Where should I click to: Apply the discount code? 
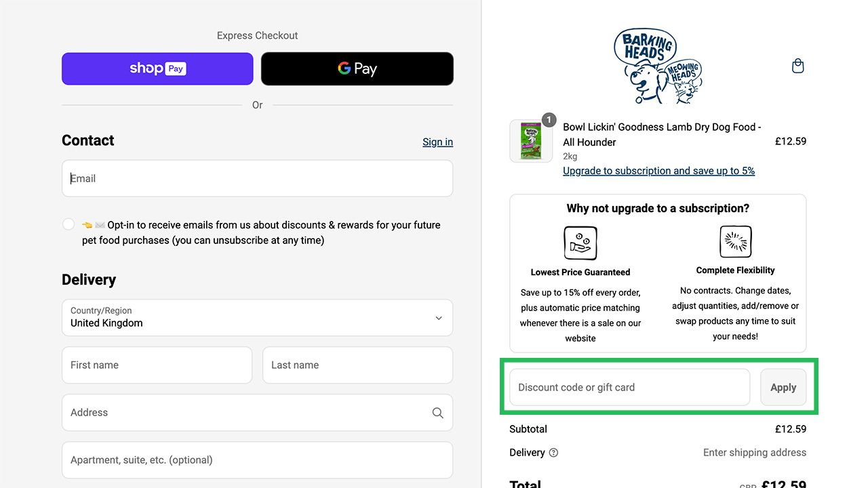pyautogui.click(x=783, y=388)
